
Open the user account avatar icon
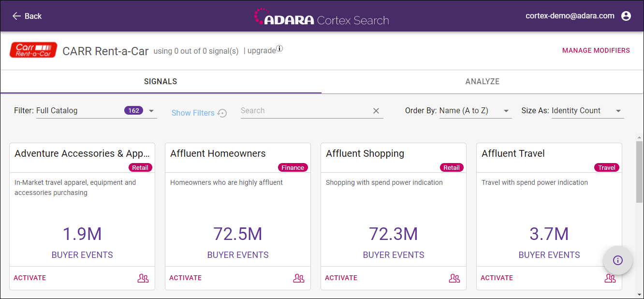coord(626,16)
